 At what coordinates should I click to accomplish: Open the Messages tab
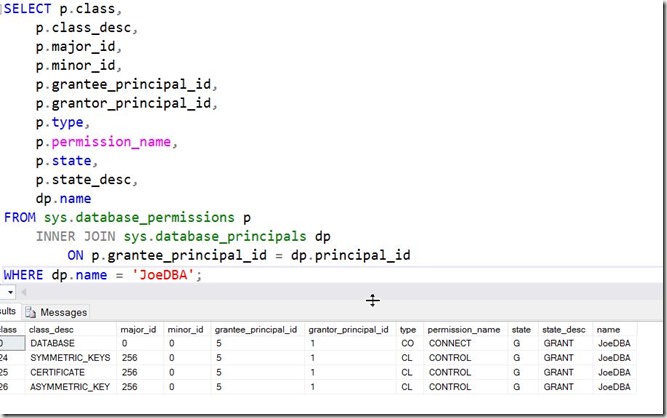(x=56, y=313)
